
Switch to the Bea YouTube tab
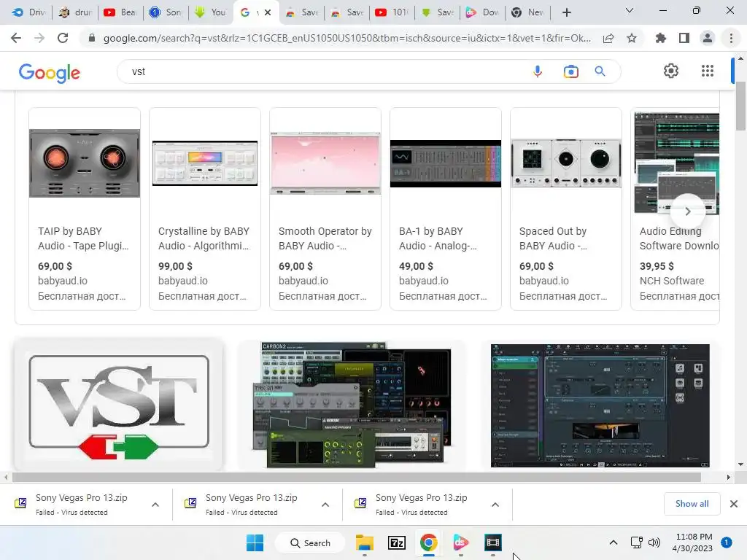tap(120, 12)
